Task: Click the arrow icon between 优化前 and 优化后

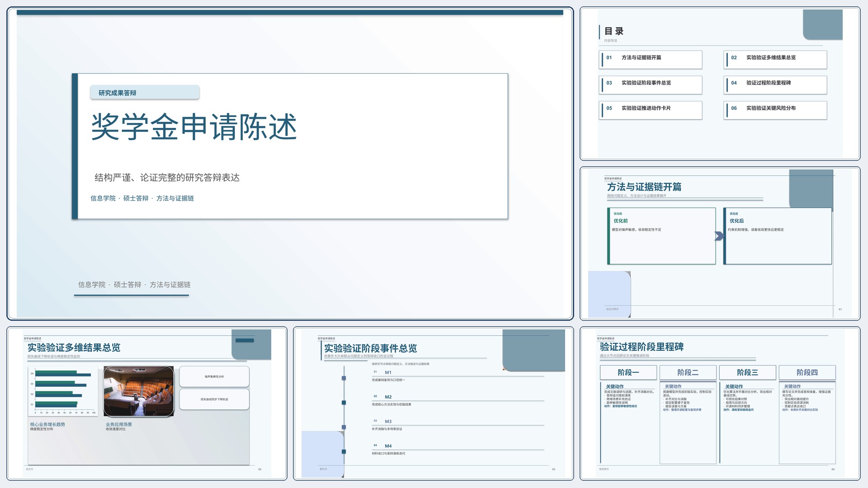Action: 719,236
